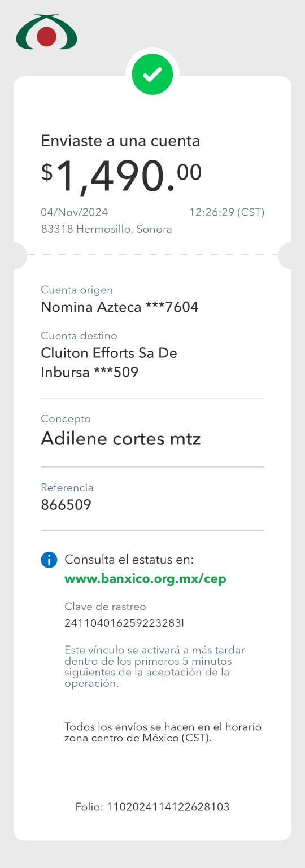The width and height of the screenshot is (305, 868).
Task: Tap the green success checkmark icon
Action: [x=152, y=74]
